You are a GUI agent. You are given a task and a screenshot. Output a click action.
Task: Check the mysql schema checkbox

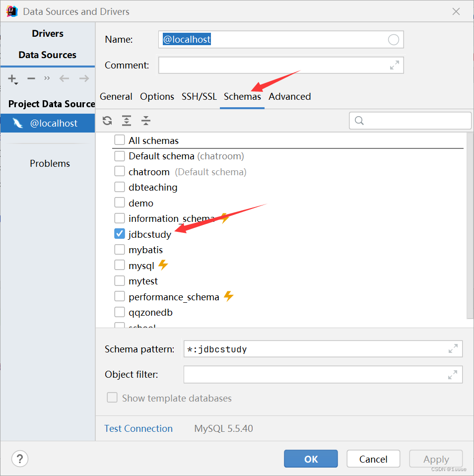pyautogui.click(x=119, y=265)
